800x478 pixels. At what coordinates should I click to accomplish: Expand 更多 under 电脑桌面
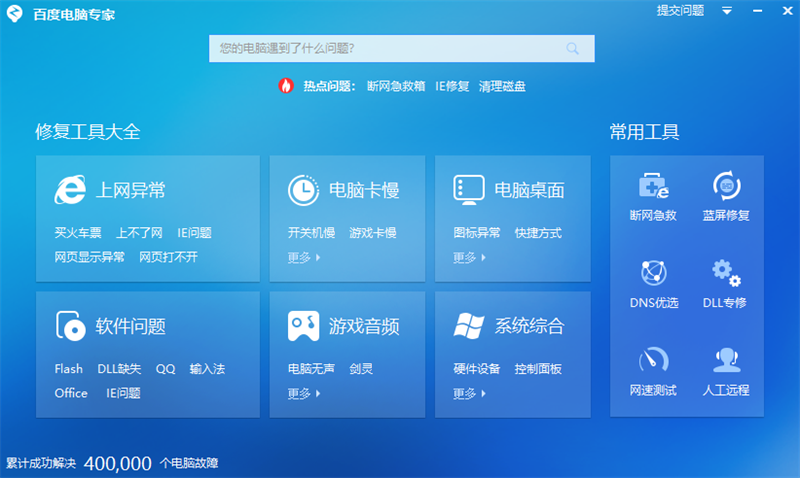click(x=469, y=257)
